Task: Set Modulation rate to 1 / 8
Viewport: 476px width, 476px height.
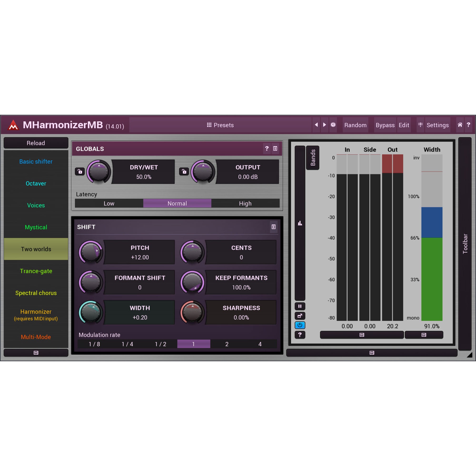Action: 94,344
